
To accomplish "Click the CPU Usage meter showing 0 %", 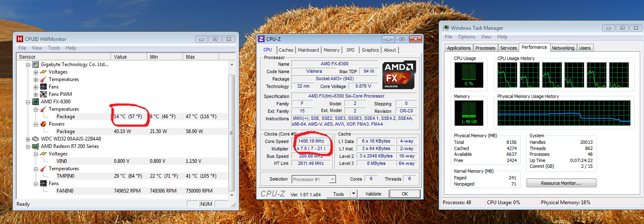I will (x=468, y=75).
